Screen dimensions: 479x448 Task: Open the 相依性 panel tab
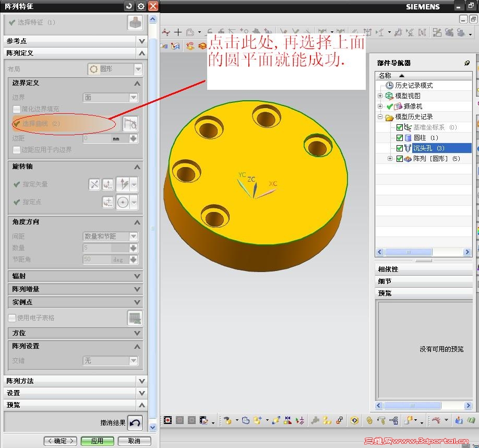pyautogui.click(x=424, y=269)
